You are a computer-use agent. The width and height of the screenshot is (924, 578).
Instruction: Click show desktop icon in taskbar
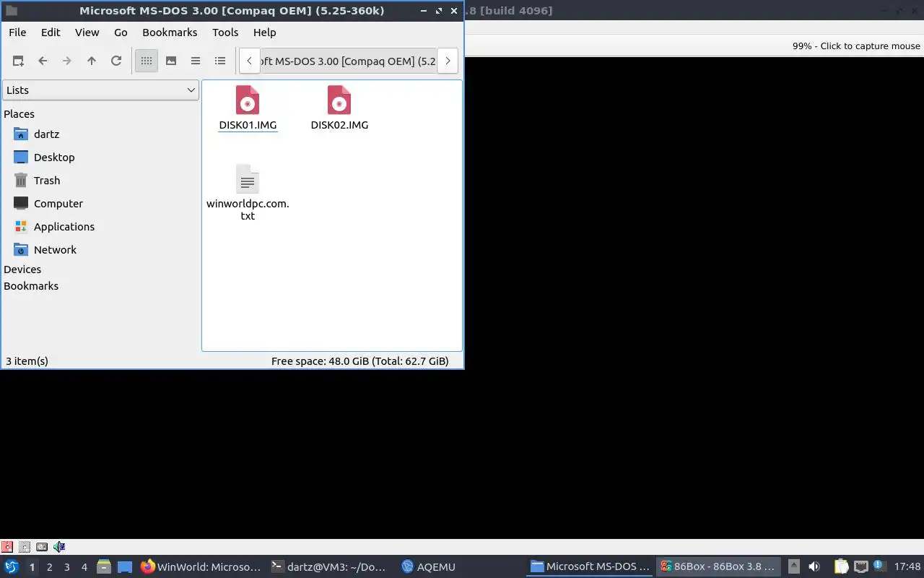(125, 567)
